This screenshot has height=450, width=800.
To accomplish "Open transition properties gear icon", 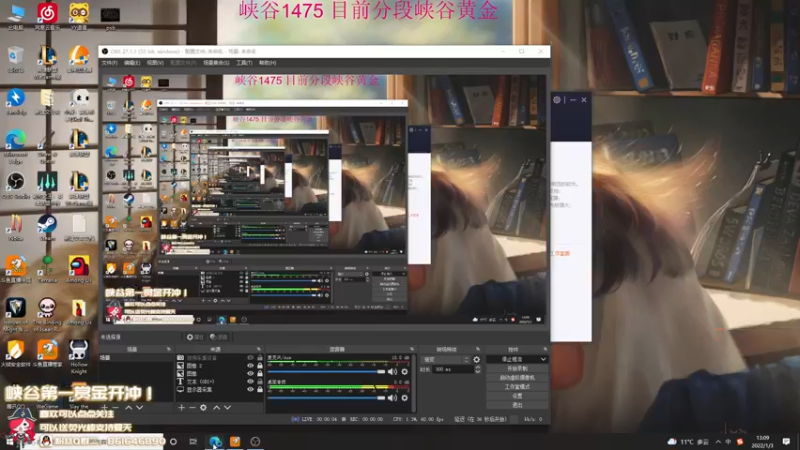I will coord(477,359).
